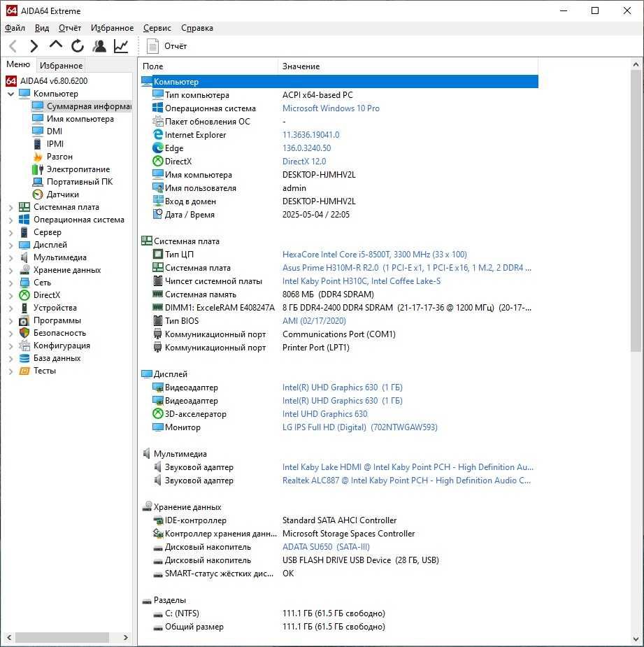Click the Тесты benchmark icon
Viewport: 644px width, 647px height.
[x=24, y=371]
